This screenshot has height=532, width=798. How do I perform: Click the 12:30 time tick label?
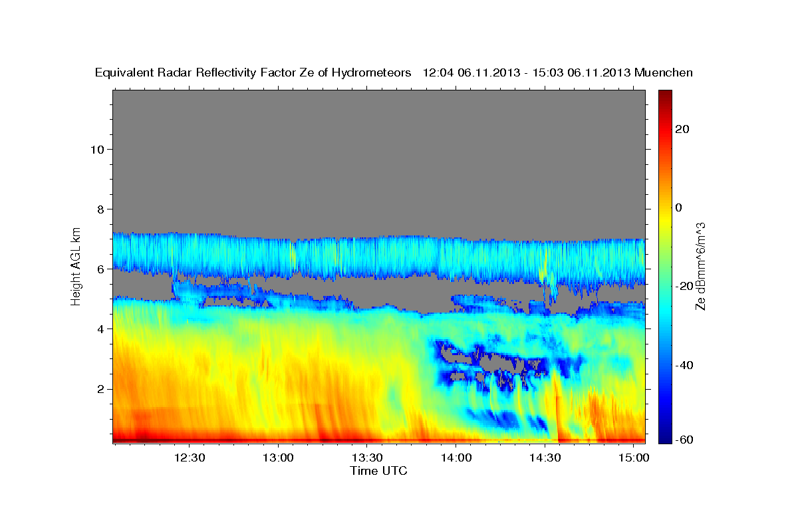190,458
